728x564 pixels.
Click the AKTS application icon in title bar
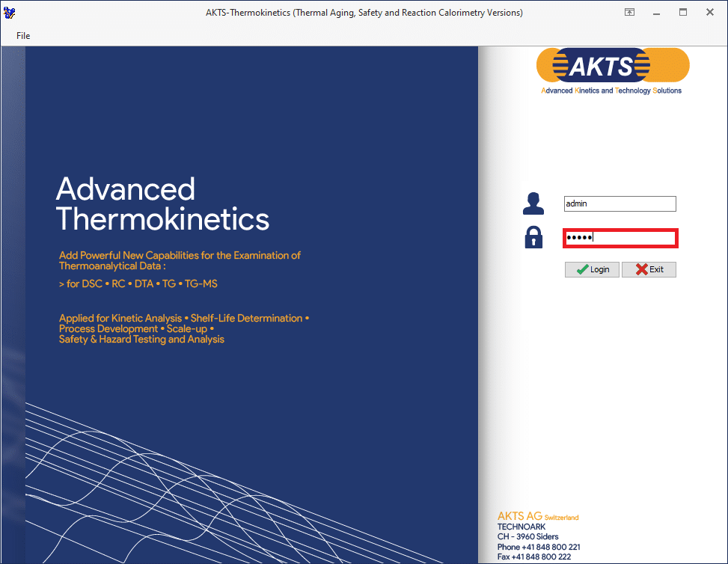pyautogui.click(x=10, y=12)
